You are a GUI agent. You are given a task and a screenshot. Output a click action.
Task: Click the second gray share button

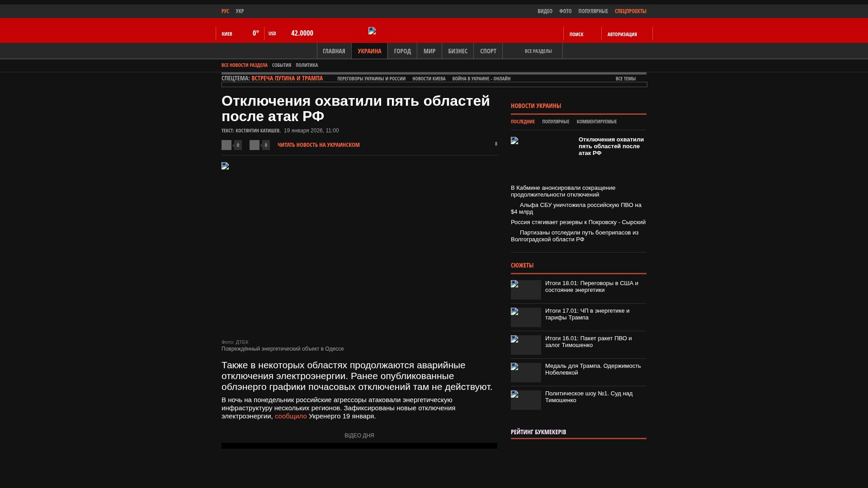click(x=255, y=145)
